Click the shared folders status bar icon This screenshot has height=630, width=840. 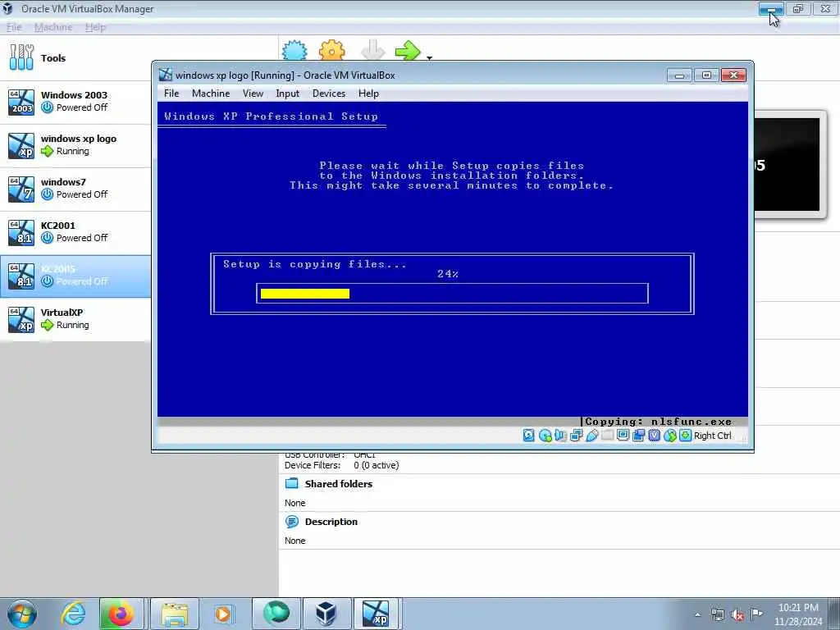[x=607, y=436]
